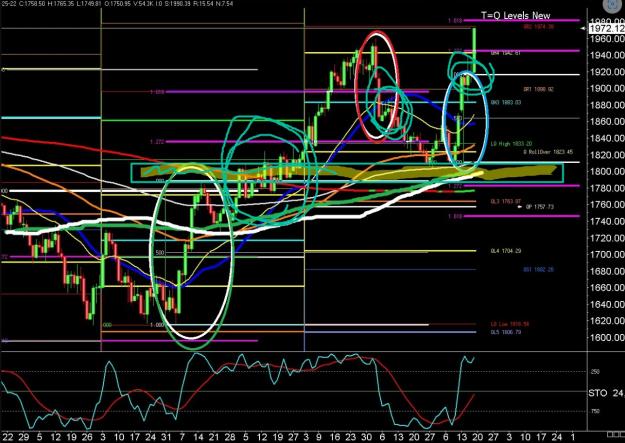This screenshot has width=625, height=443.
Task: Select the 1780.00 price axis label
Action: pos(607,188)
